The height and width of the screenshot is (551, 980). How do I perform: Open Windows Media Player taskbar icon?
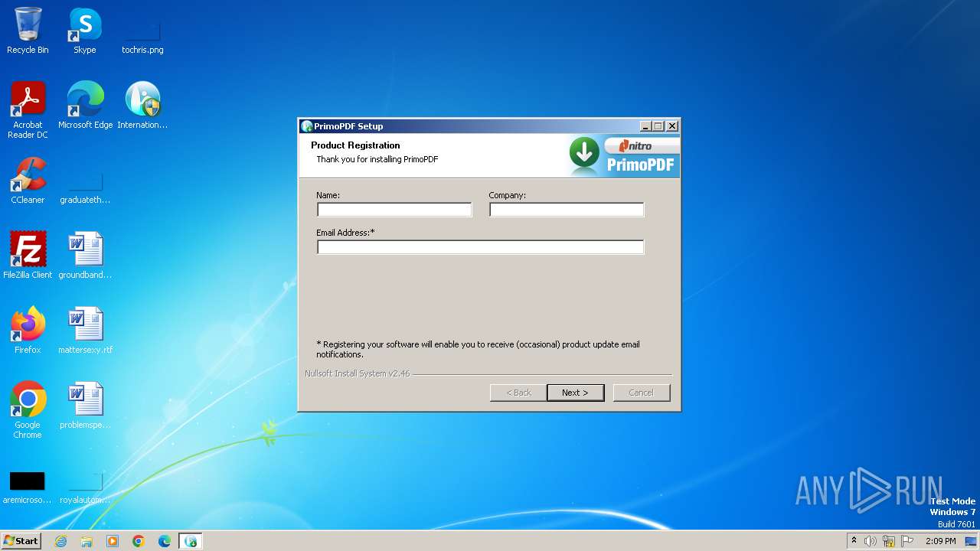[113, 541]
